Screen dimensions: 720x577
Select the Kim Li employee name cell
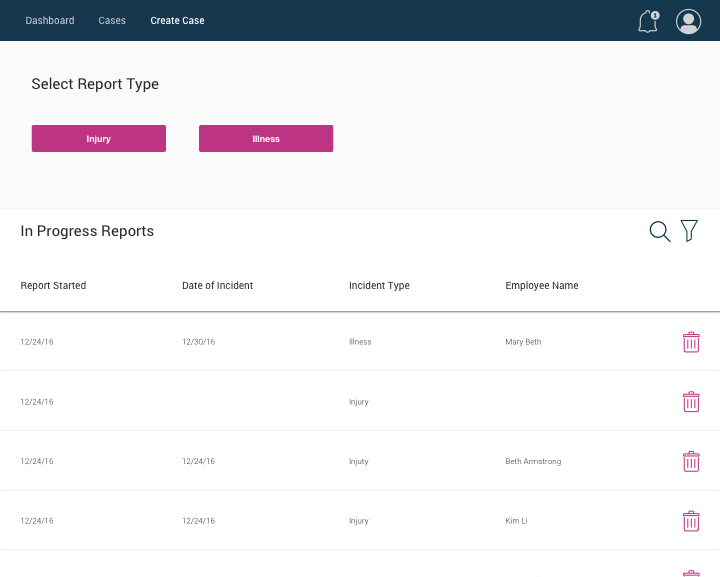516,521
